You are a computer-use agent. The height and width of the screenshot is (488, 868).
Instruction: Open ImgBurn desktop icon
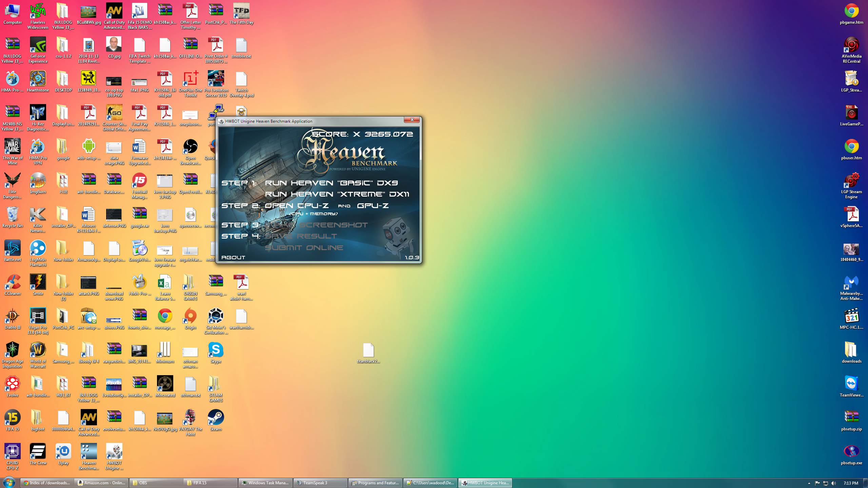point(38,183)
